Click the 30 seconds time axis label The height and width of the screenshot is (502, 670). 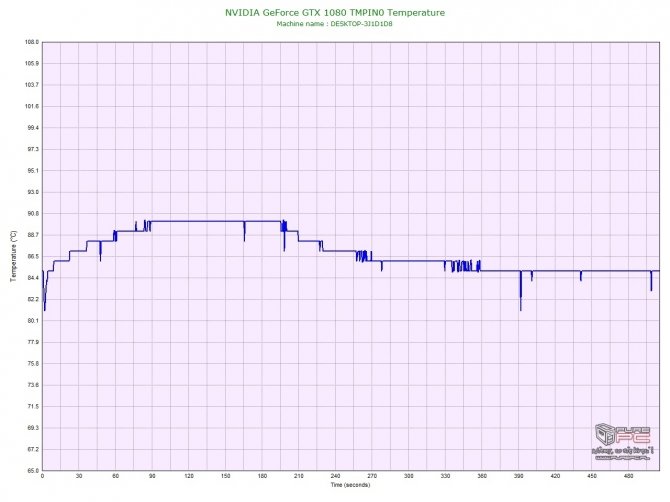click(x=79, y=476)
